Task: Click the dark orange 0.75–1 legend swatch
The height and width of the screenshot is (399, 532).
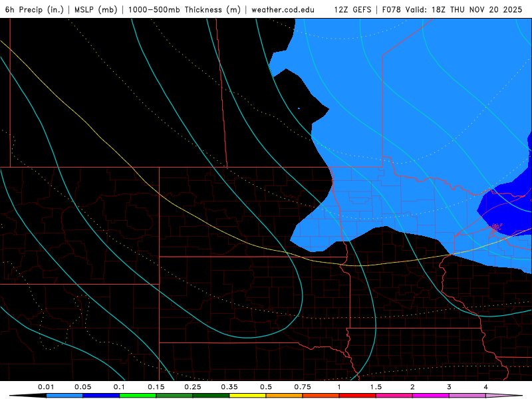Action: pyautogui.click(x=321, y=396)
